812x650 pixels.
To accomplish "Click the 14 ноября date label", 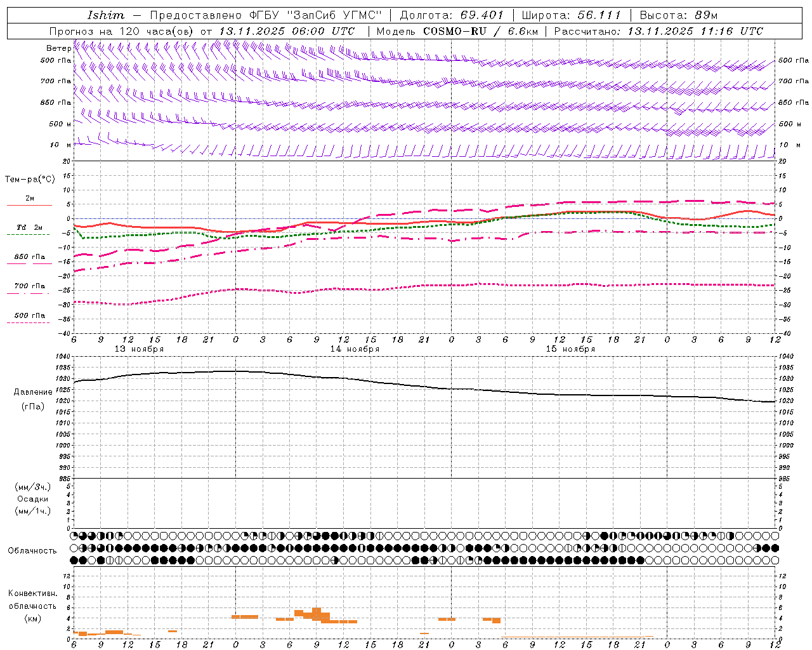I will [355, 349].
